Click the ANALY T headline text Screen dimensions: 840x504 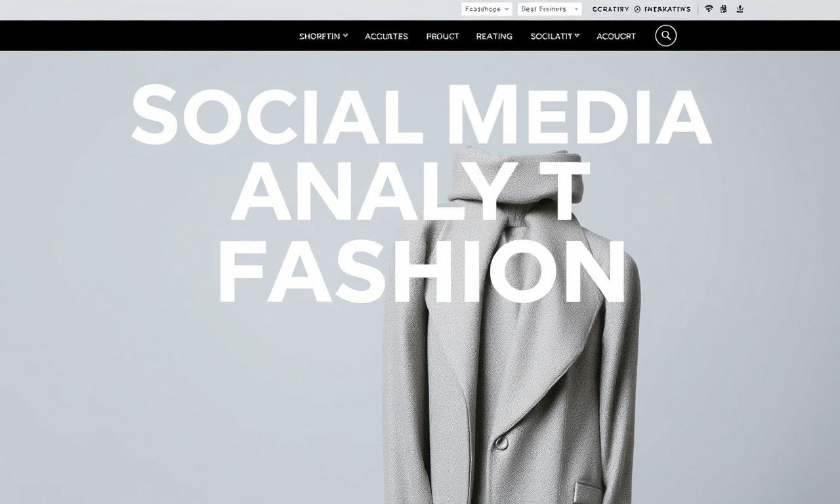click(410, 190)
